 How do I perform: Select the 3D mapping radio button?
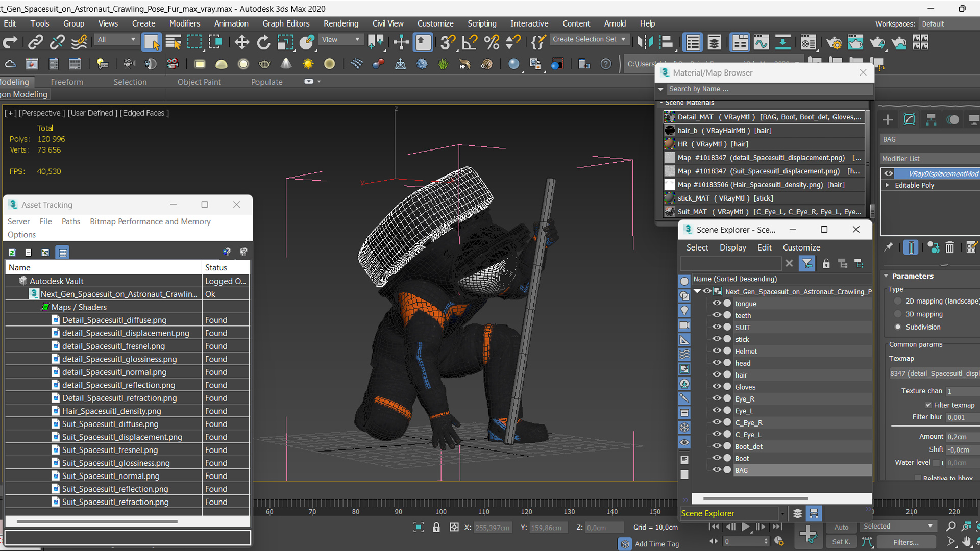coord(898,314)
